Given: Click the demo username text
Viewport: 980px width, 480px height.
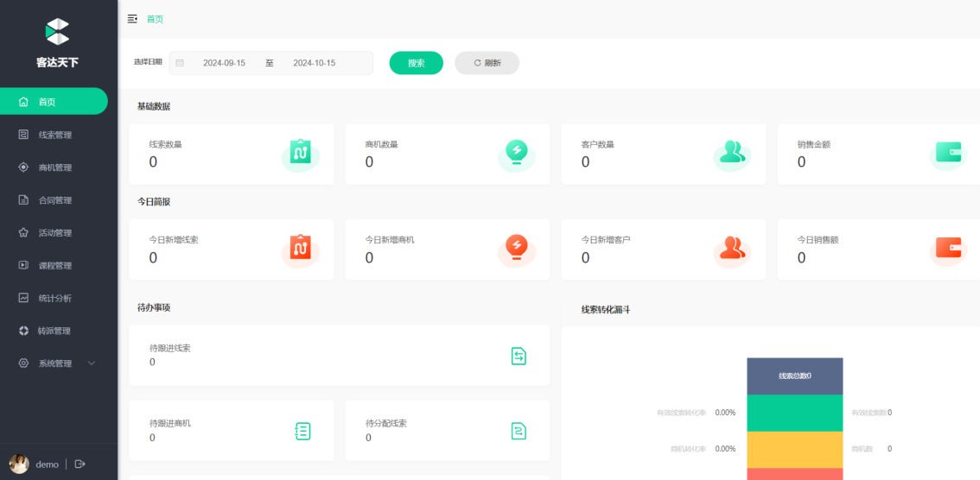Looking at the screenshot, I should pyautogui.click(x=47, y=464).
